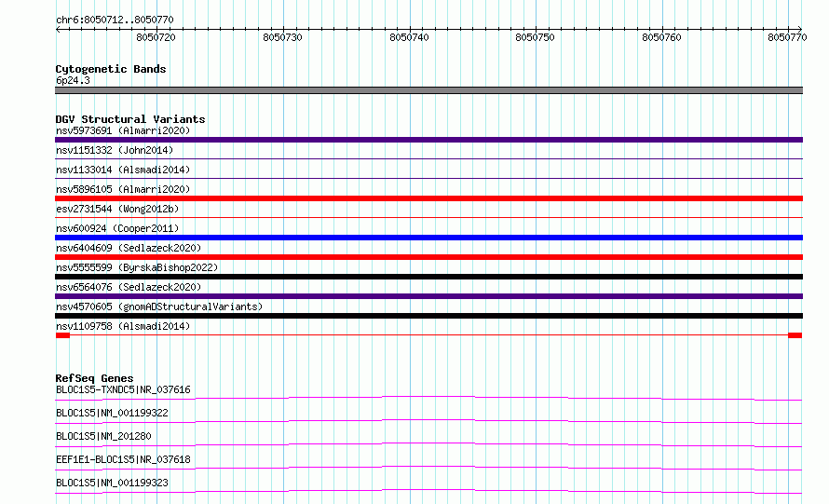Viewport: 829px width, 504px height.
Task: Click ruler tick label 8050740
Action: 409,37
